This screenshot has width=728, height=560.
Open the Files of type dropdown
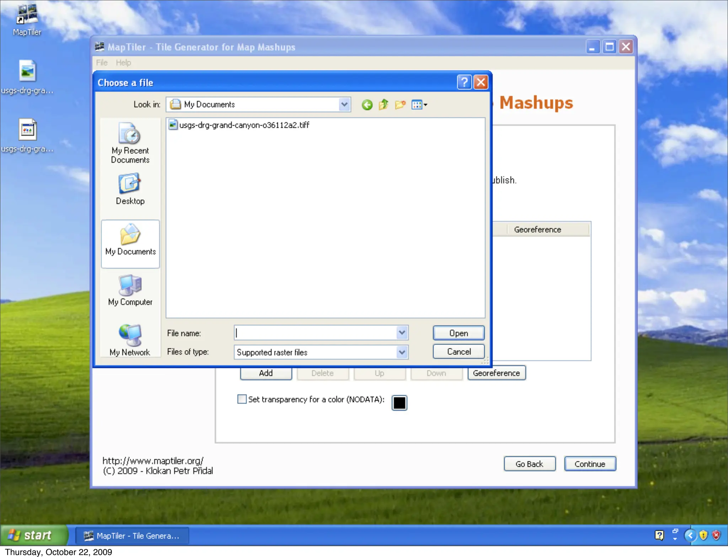[x=402, y=352]
